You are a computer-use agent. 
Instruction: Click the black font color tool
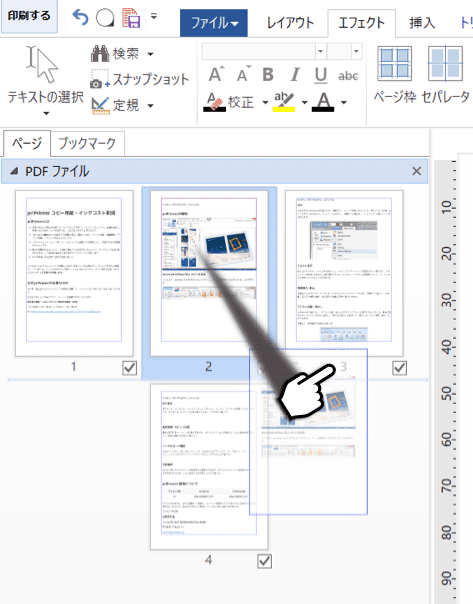323,102
